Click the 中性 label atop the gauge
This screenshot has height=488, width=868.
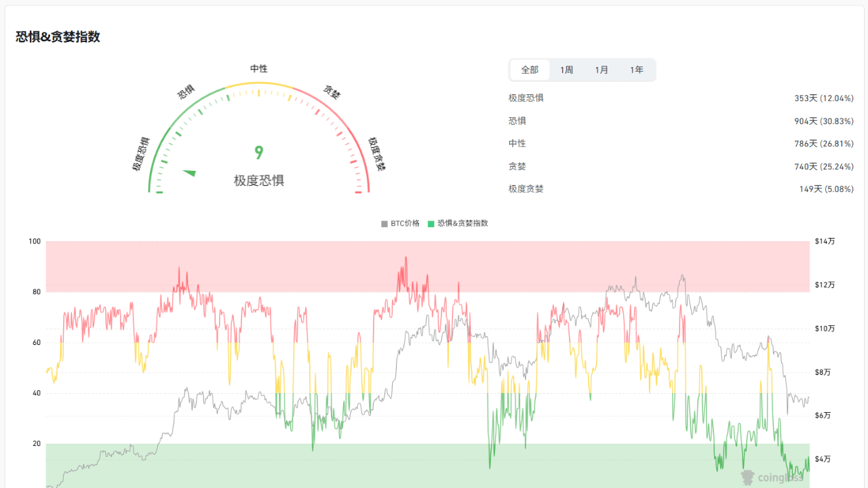coord(258,69)
